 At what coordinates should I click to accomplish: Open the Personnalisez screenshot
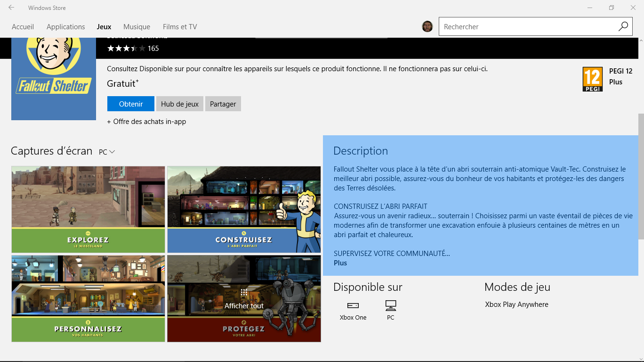tap(89, 298)
